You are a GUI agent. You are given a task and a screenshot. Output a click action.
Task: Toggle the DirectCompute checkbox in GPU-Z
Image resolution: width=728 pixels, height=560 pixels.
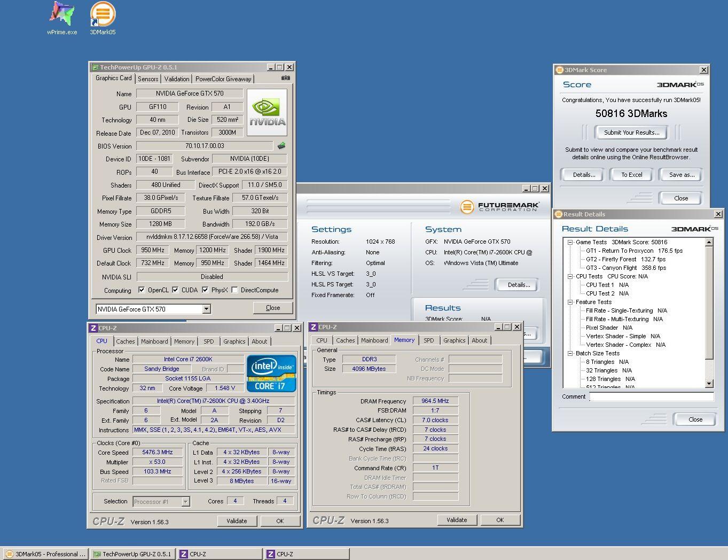tap(234, 290)
